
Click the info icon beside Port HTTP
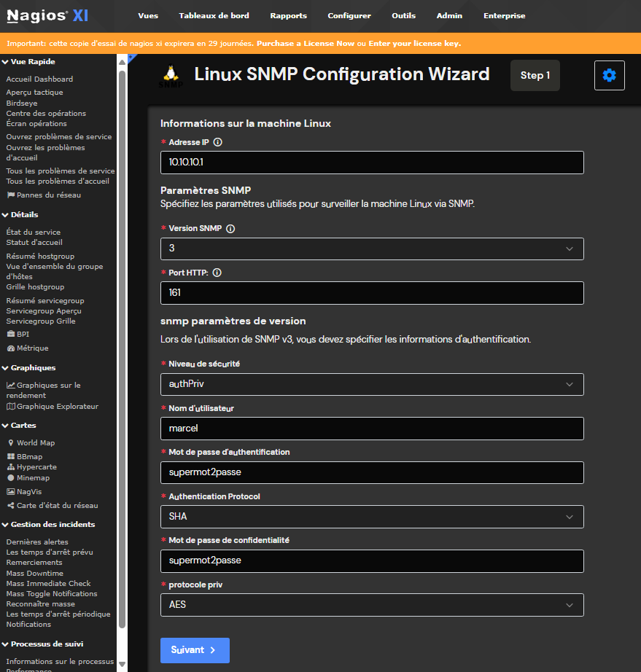pos(217,273)
